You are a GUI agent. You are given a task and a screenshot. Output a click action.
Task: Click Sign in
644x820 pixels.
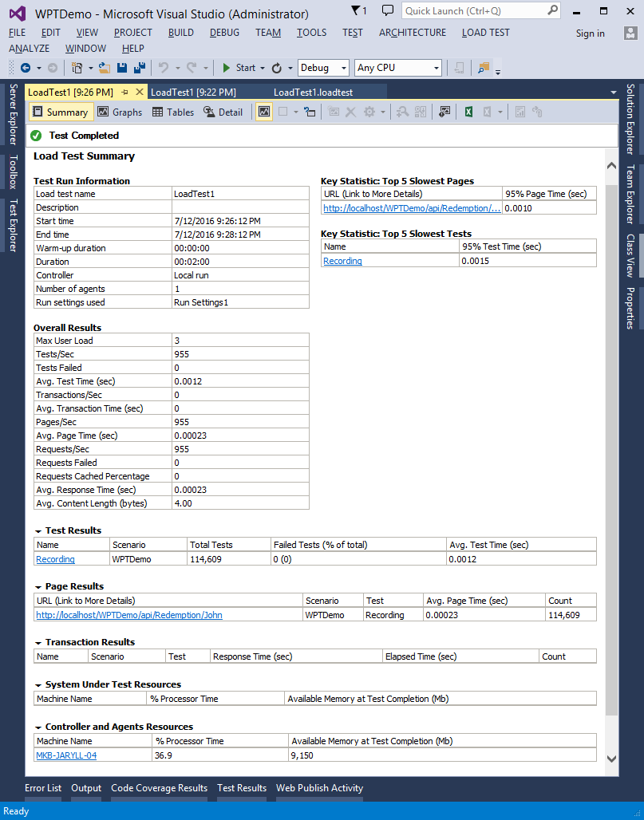tap(590, 33)
